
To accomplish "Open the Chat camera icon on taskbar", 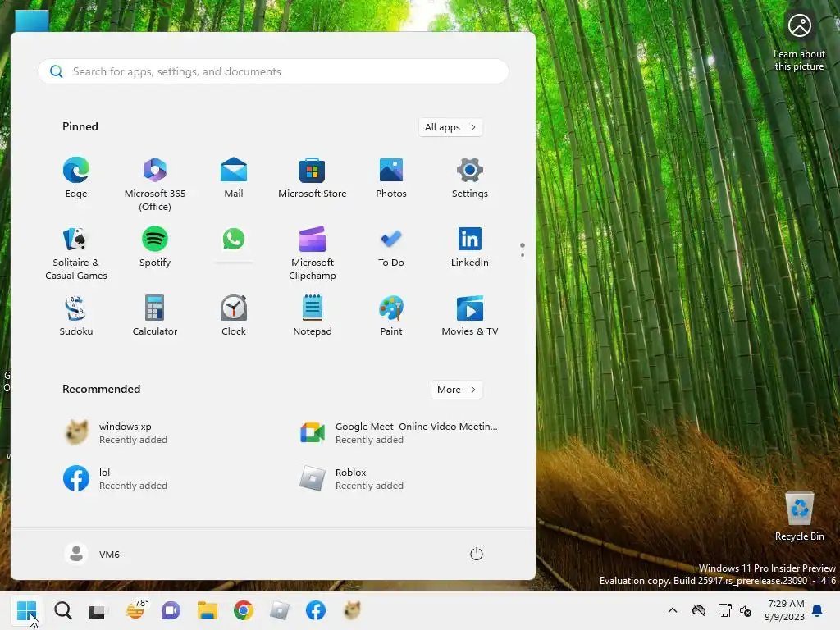I will pyautogui.click(x=171, y=610).
